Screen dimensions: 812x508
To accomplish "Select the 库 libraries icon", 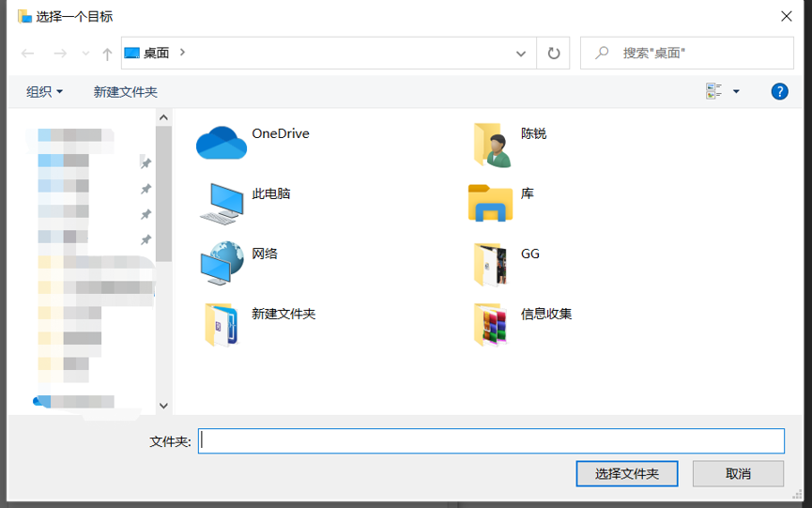I will [x=490, y=203].
